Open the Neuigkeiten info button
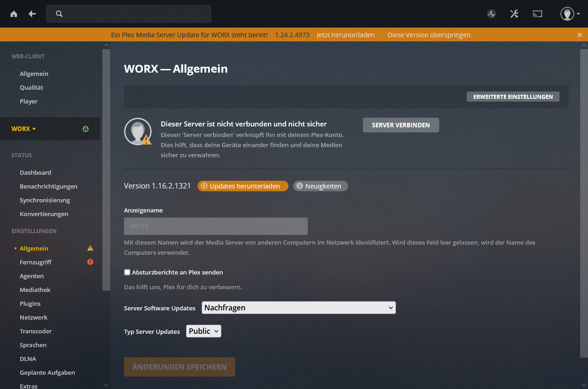 (321, 186)
